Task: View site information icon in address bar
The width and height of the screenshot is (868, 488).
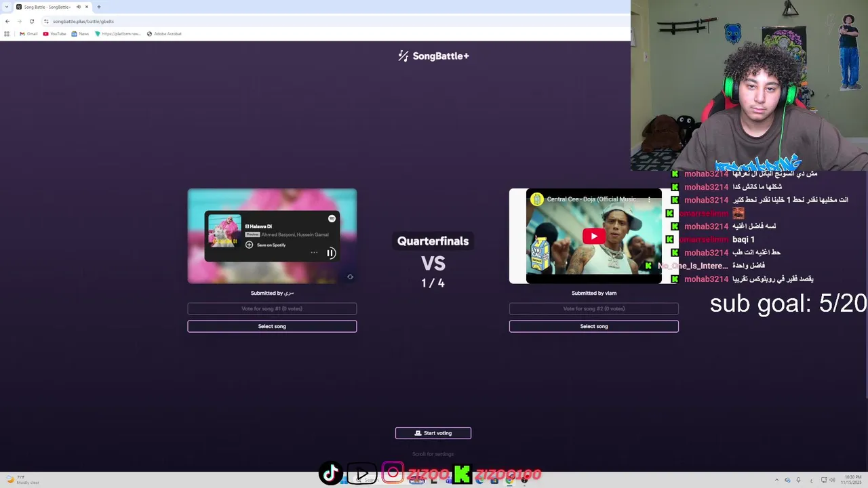Action: pos(46,21)
